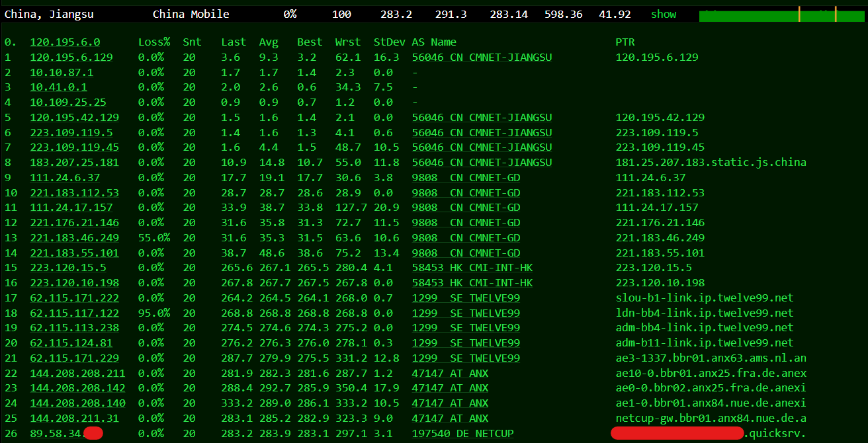Open IP link 120.195.6.129
This screenshot has height=443, width=868.
point(71,58)
